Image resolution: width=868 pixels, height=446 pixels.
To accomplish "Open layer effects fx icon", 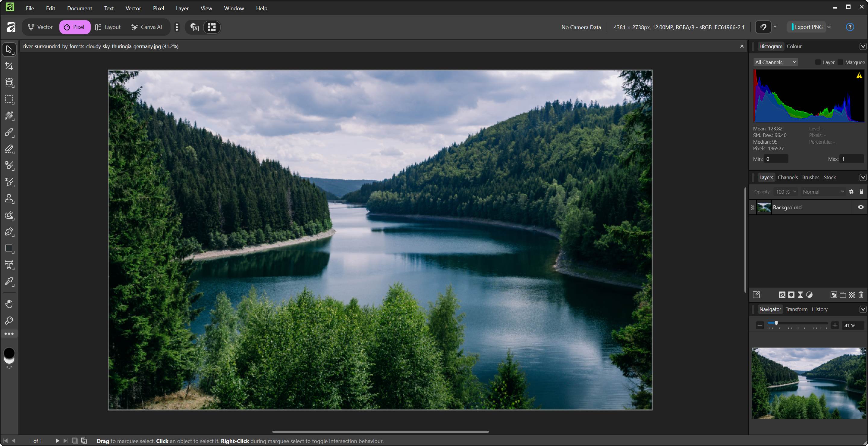I will (782, 295).
